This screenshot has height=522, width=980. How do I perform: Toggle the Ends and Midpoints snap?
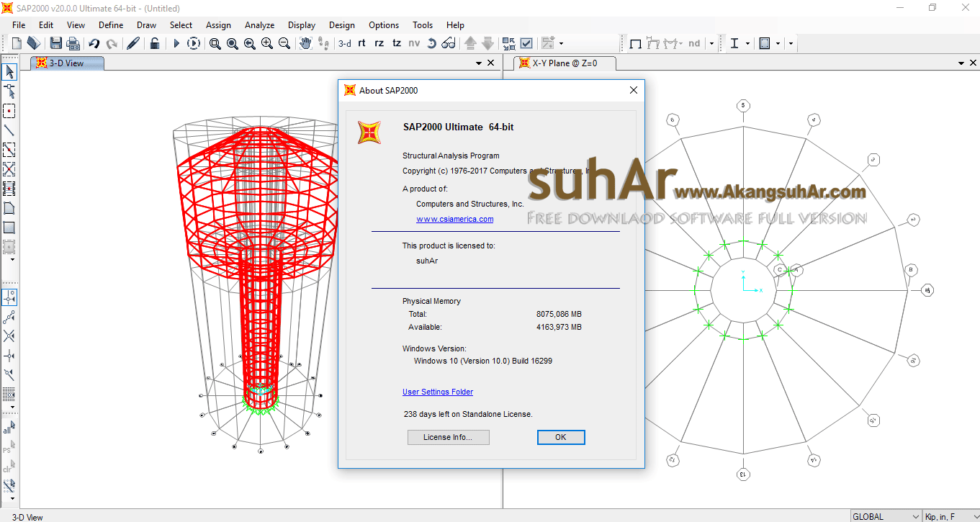(9, 316)
